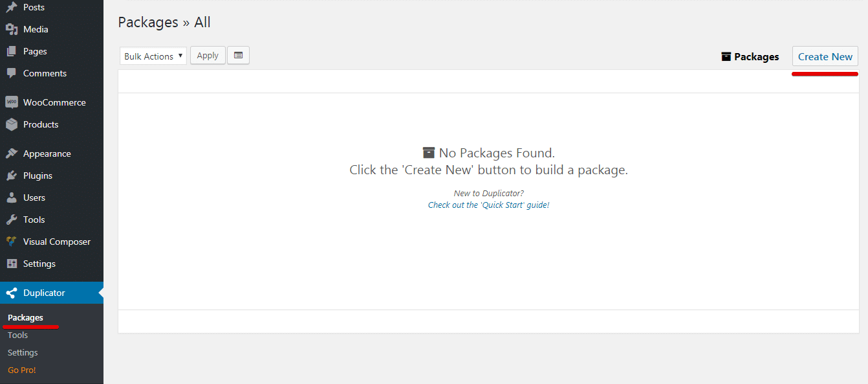
Task: Click the orange Go Pro! link
Action: point(22,370)
